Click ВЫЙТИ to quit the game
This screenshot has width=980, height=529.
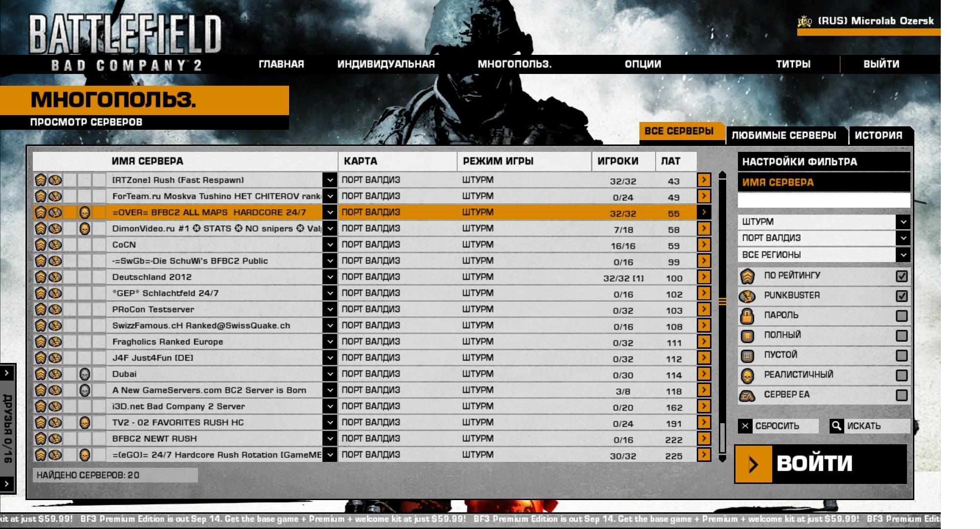click(x=881, y=64)
